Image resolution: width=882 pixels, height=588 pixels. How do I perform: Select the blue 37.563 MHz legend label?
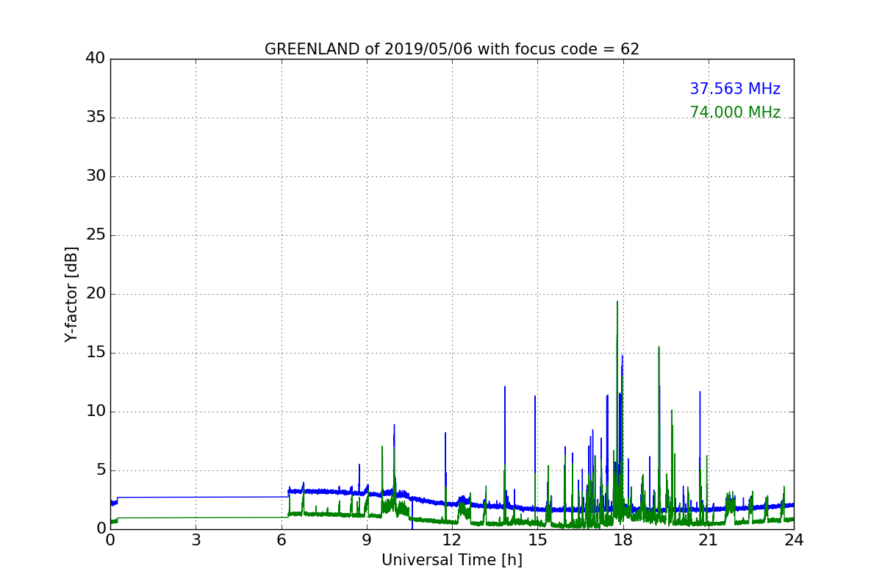[735, 89]
